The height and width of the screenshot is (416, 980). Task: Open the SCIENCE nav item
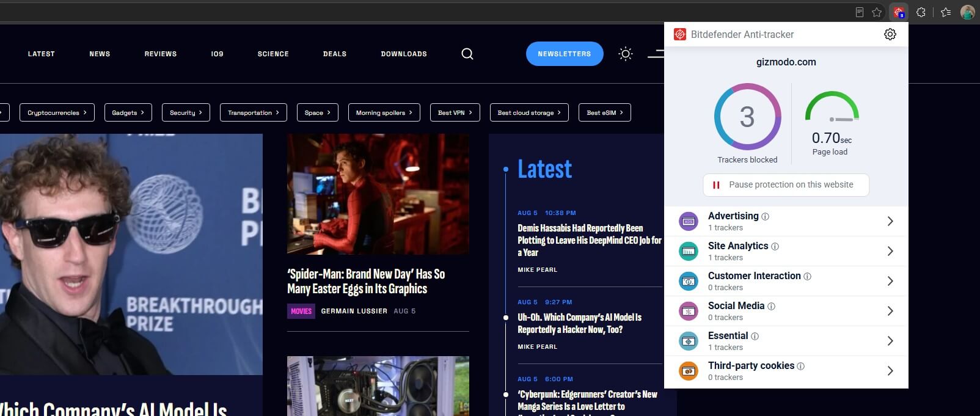tap(273, 54)
